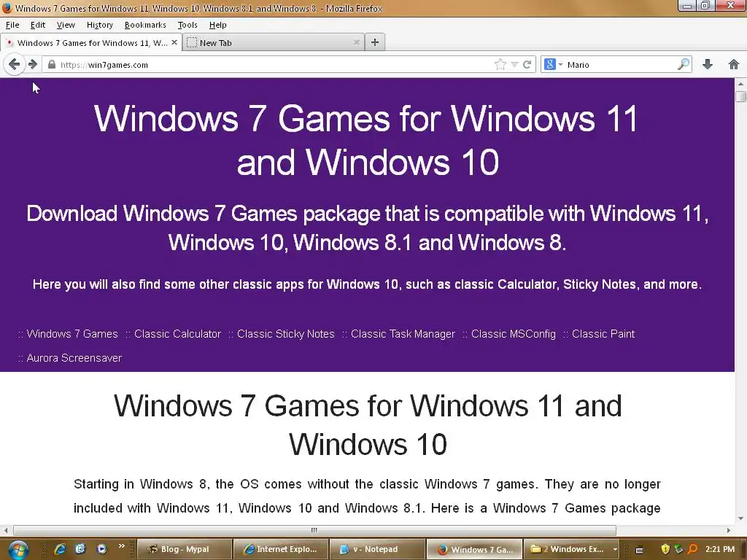747x560 pixels.
Task: Follow the Classic MSConfig link
Action: pos(514,334)
